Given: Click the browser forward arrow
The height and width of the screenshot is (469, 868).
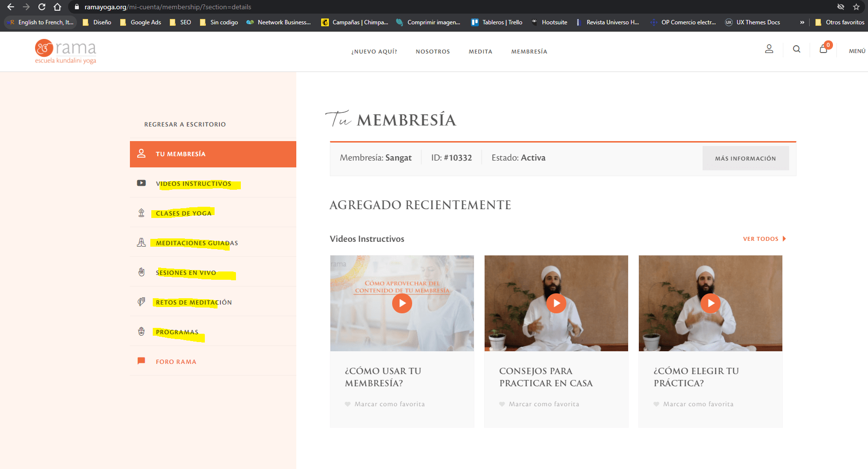Looking at the screenshot, I should 26,7.
